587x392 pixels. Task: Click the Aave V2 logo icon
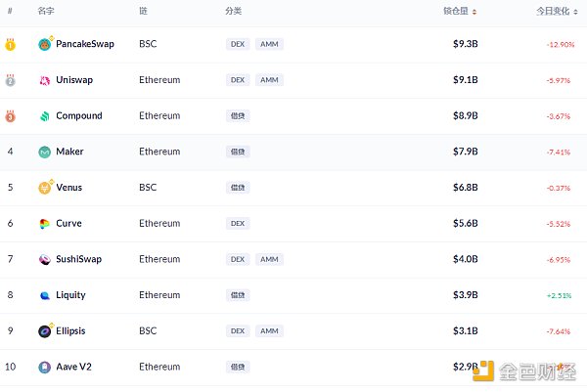pos(45,368)
